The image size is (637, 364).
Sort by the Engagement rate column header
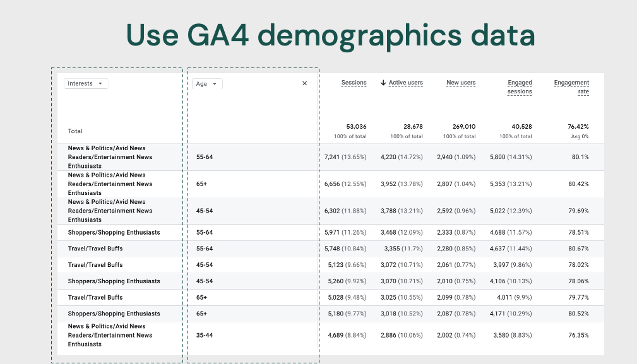571,87
